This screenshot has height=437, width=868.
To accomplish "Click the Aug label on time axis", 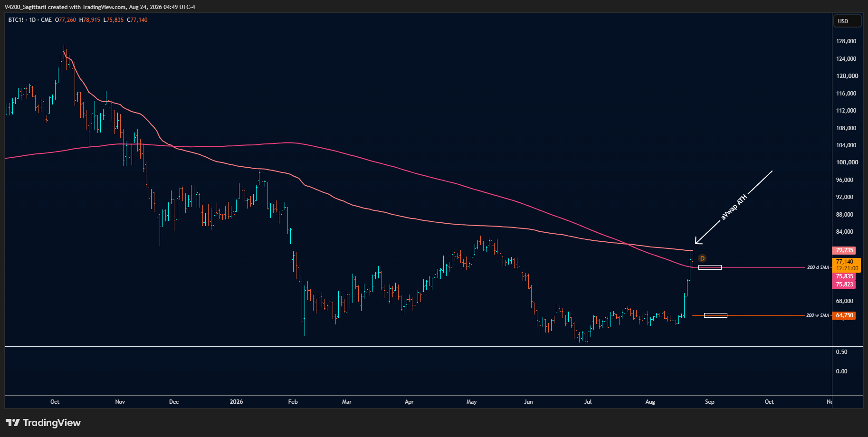I will 650,402.
